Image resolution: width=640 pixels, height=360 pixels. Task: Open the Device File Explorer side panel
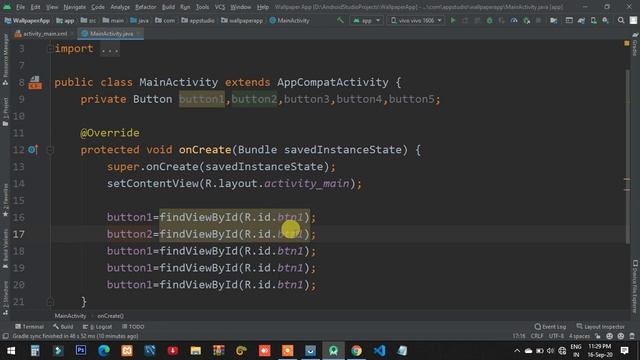point(635,287)
